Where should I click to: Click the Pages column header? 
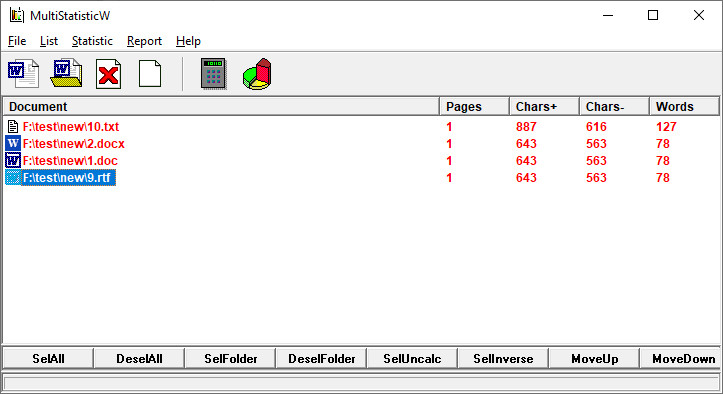pos(474,107)
